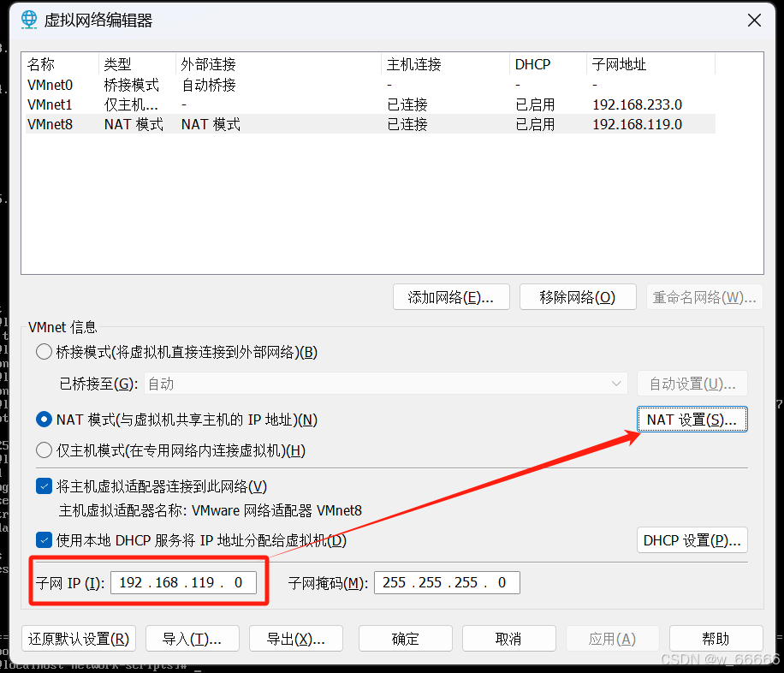Toggle 使用本地 DHCP 服务 checkbox
784x673 pixels.
44,540
